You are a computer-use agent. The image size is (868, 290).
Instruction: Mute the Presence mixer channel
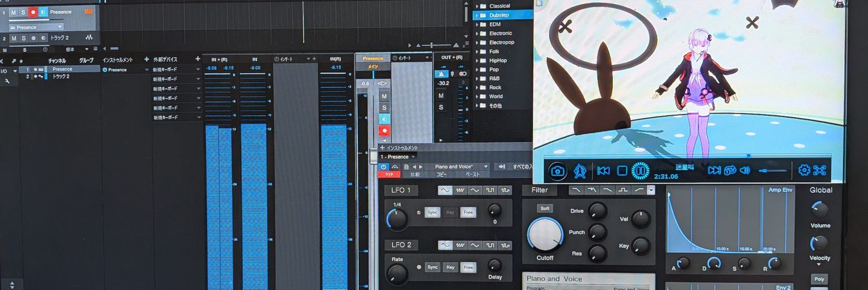(384, 96)
